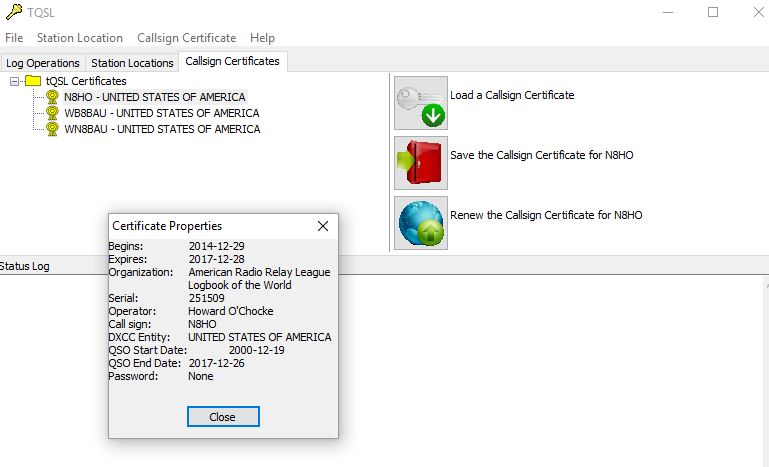
Task: Click Renew the Callsign Certificate for N8HO label
Action: tap(546, 215)
